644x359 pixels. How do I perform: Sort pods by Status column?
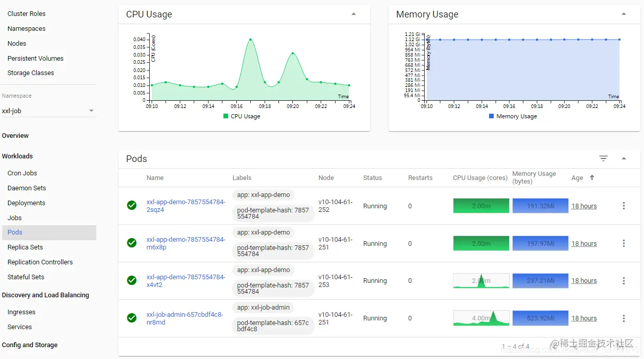click(x=372, y=178)
